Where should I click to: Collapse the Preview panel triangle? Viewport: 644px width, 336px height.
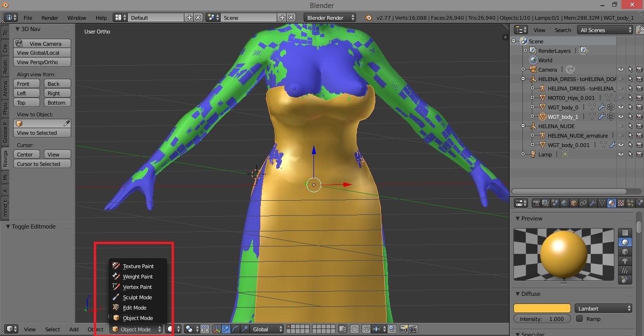click(x=518, y=219)
